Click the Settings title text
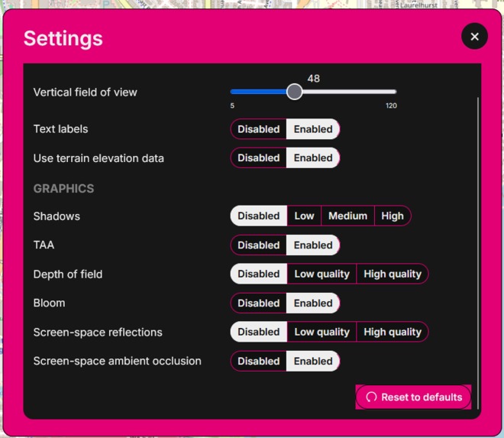The image size is (504, 438). click(x=63, y=38)
